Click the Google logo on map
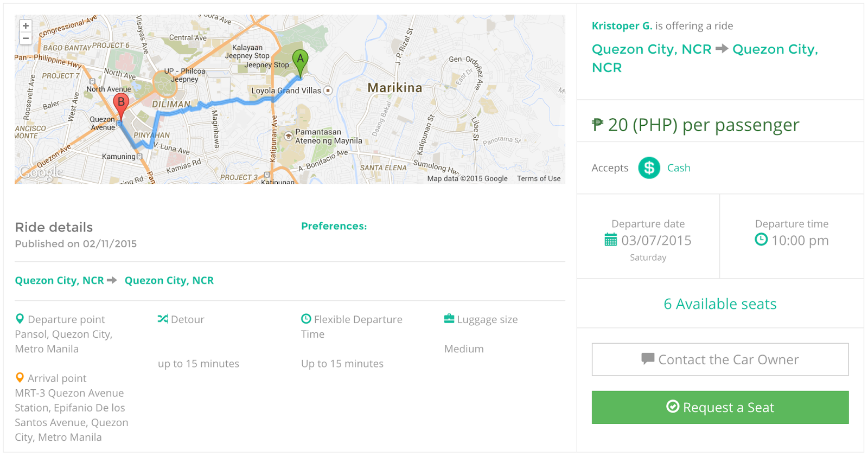This screenshot has width=868, height=457. tap(41, 172)
